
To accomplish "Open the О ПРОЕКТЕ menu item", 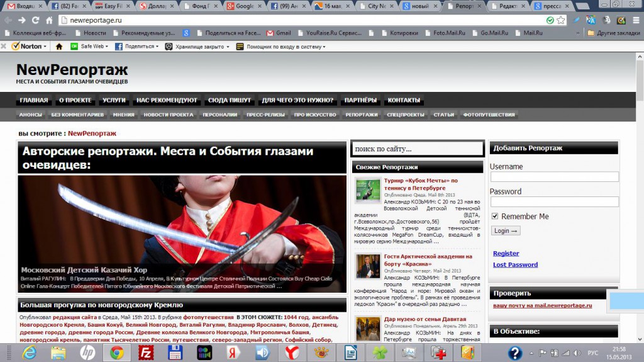I will [75, 100].
